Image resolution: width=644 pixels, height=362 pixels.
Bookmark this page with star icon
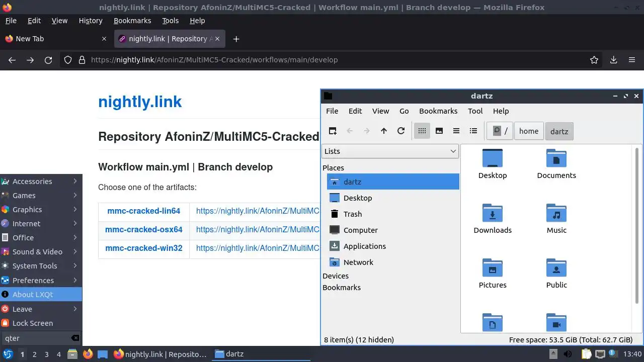594,60
